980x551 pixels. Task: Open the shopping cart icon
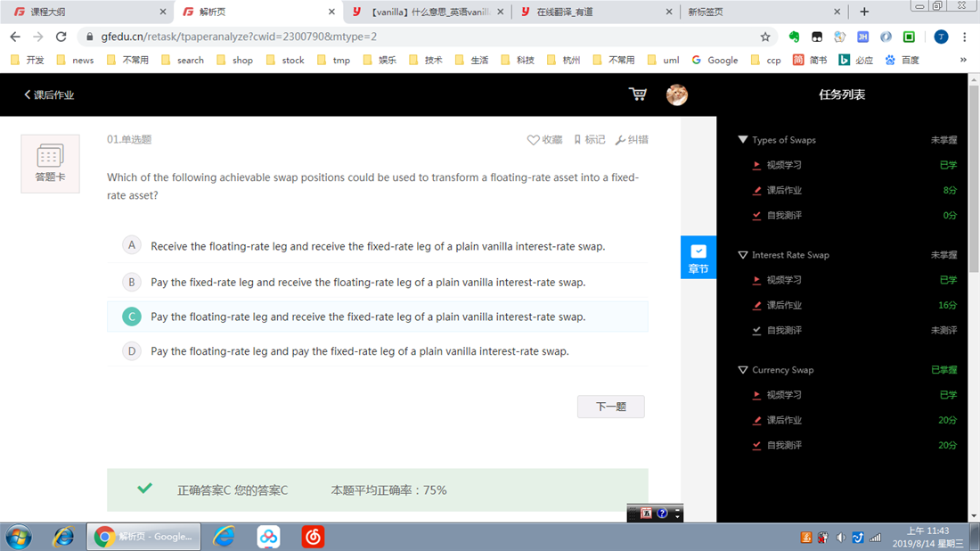(638, 95)
